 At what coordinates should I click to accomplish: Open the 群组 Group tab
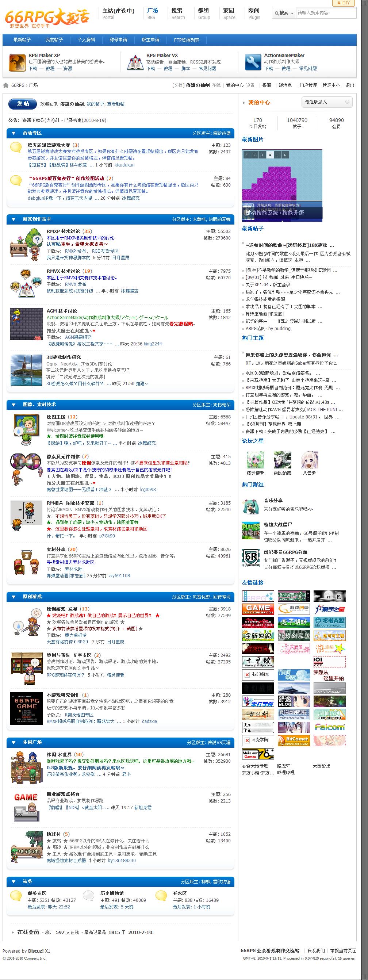pos(204,14)
